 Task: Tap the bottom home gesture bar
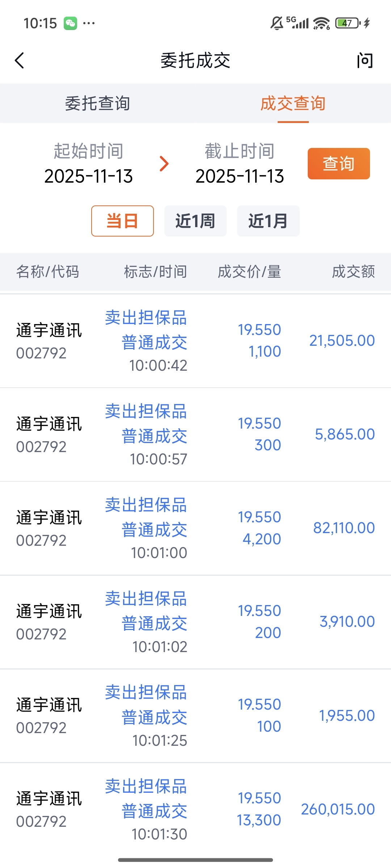click(x=195, y=860)
